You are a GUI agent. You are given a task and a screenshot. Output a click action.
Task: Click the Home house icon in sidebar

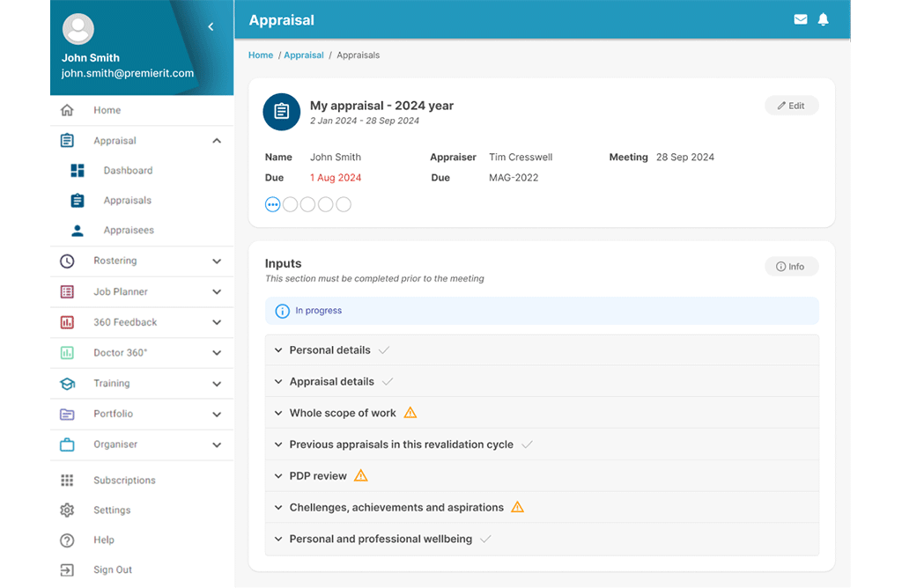[x=67, y=110]
